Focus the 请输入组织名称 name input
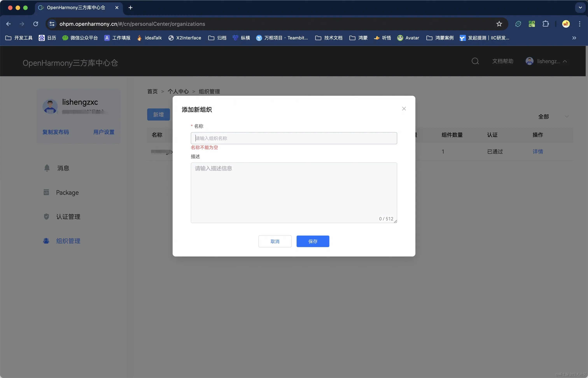The height and width of the screenshot is (378, 588). pos(294,138)
